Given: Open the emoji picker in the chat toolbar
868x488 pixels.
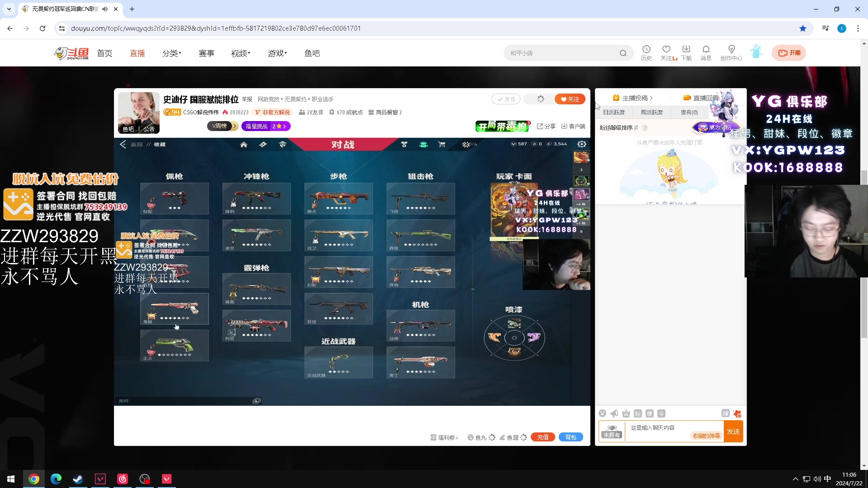Looking at the screenshot, I should click(x=603, y=413).
